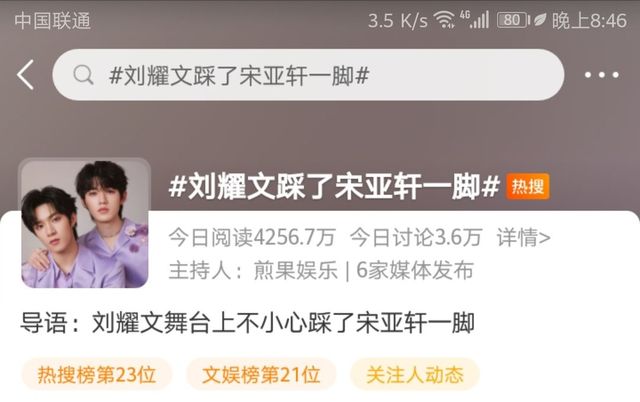This screenshot has width=640, height=402.
Task: Tap the leaf power-saving icon
Action: tap(540, 20)
